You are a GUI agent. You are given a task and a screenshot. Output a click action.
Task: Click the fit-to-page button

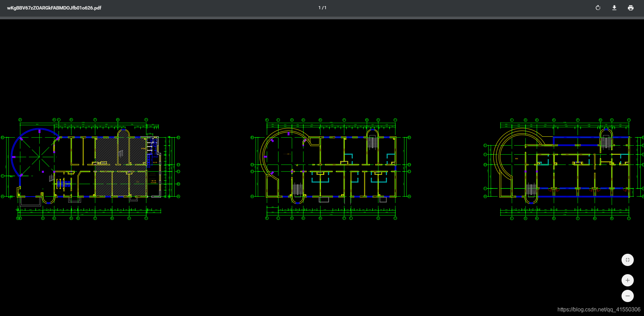tap(627, 260)
